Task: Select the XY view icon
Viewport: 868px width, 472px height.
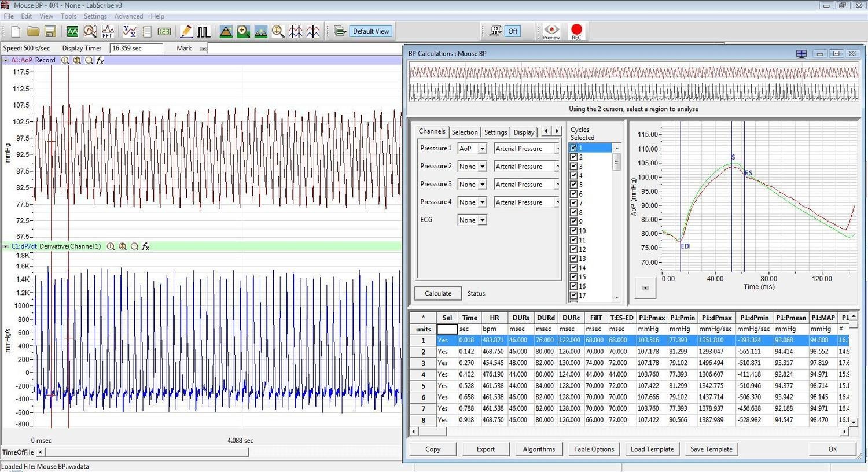Action: click(130, 31)
